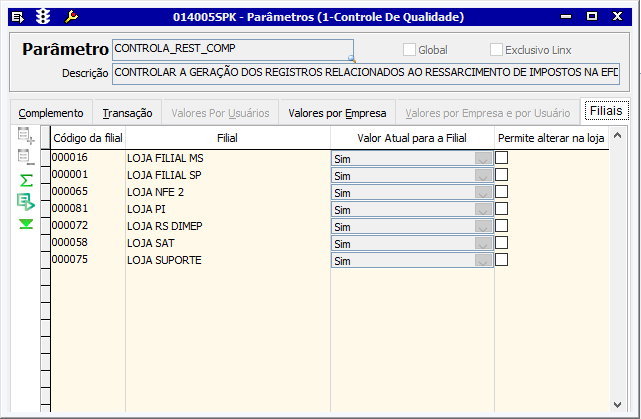
Task: Click the green sigma sum icon
Action: tap(26, 180)
